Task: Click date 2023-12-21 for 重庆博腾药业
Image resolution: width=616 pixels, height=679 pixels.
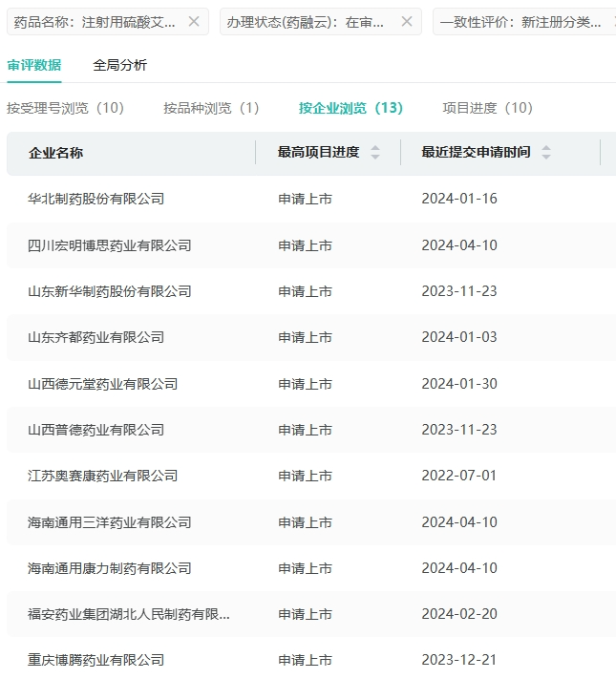Action: coord(459,661)
